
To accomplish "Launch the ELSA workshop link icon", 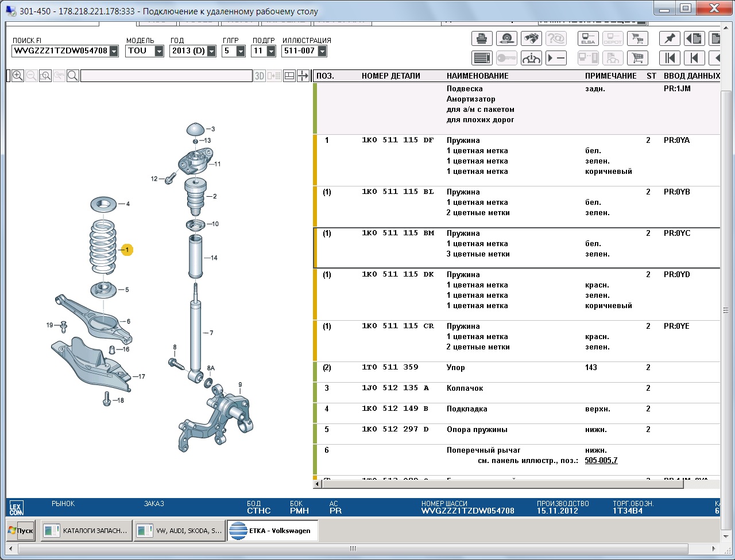I will pyautogui.click(x=588, y=38).
